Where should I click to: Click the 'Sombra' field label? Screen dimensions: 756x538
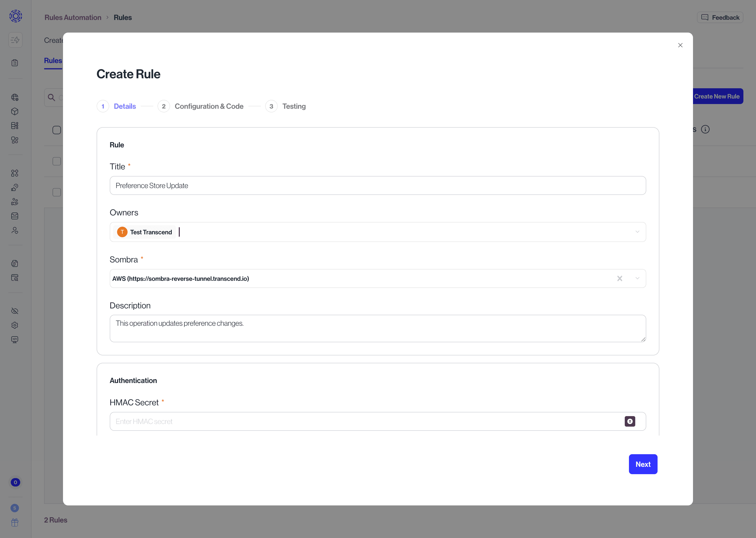coord(124,260)
